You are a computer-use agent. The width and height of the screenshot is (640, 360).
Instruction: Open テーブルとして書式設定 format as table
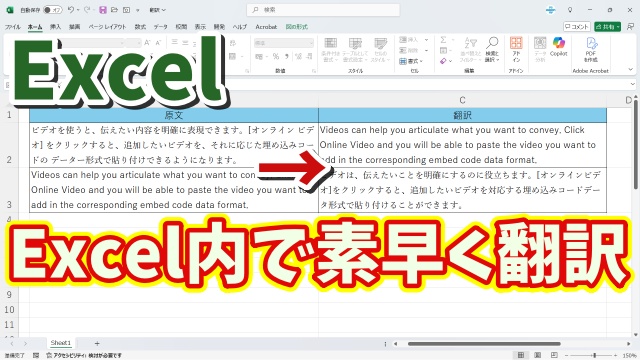(355, 50)
